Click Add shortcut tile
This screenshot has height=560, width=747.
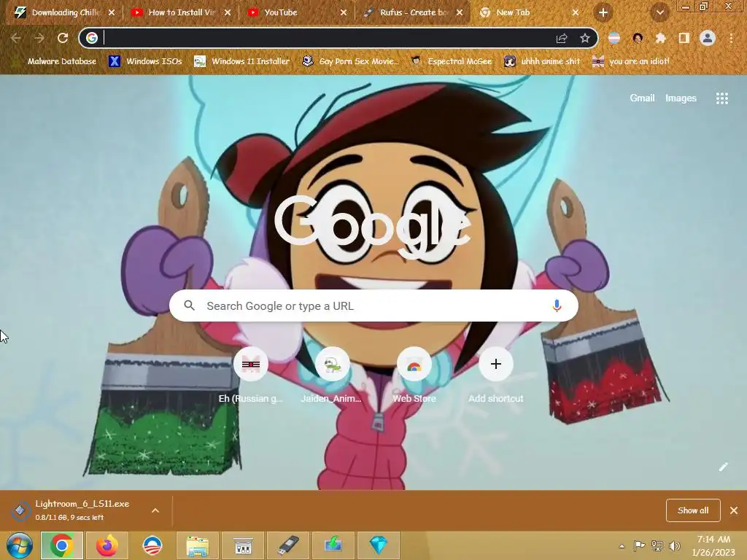(x=496, y=376)
